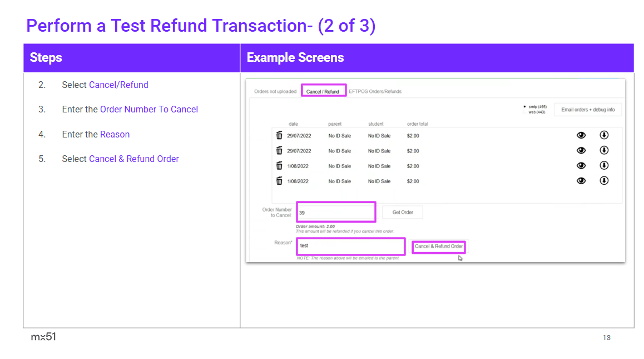The image size is (644, 359).
Task: Download the last 1/08/2022 order in list
Action: [604, 180]
